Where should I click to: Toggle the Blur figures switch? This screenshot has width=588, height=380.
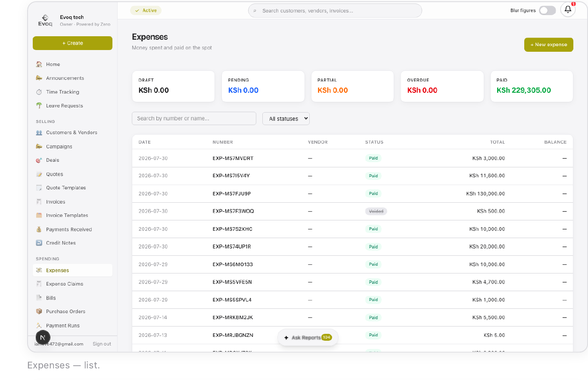548,10
